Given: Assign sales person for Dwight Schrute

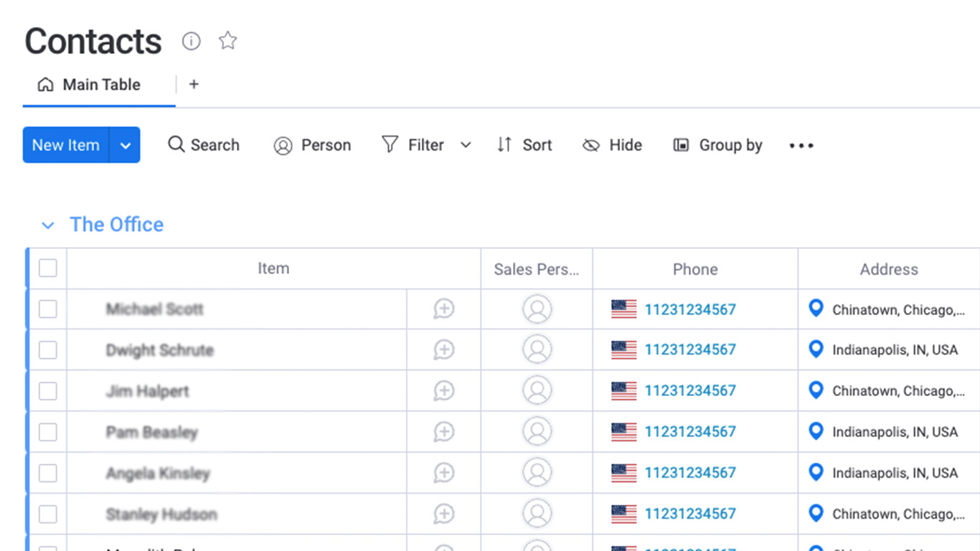Looking at the screenshot, I should click(537, 350).
